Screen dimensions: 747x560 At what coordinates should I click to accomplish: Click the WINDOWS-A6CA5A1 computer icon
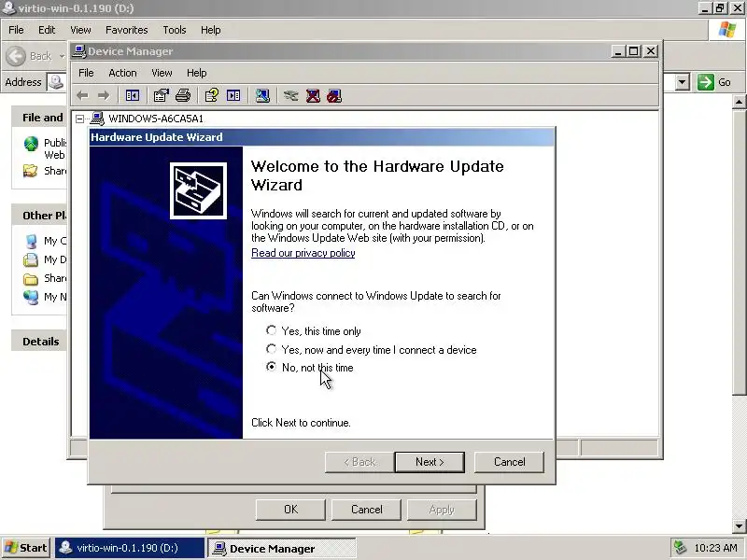[x=97, y=119]
